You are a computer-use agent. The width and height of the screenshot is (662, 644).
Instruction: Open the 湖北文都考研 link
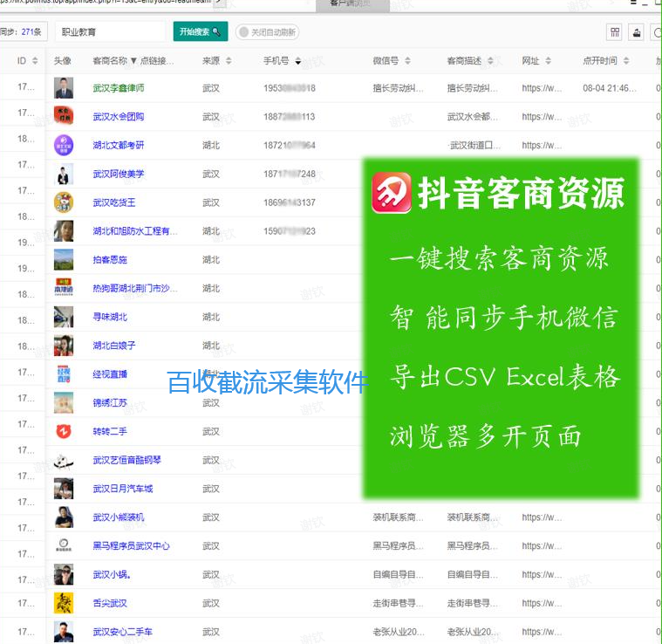point(119,145)
